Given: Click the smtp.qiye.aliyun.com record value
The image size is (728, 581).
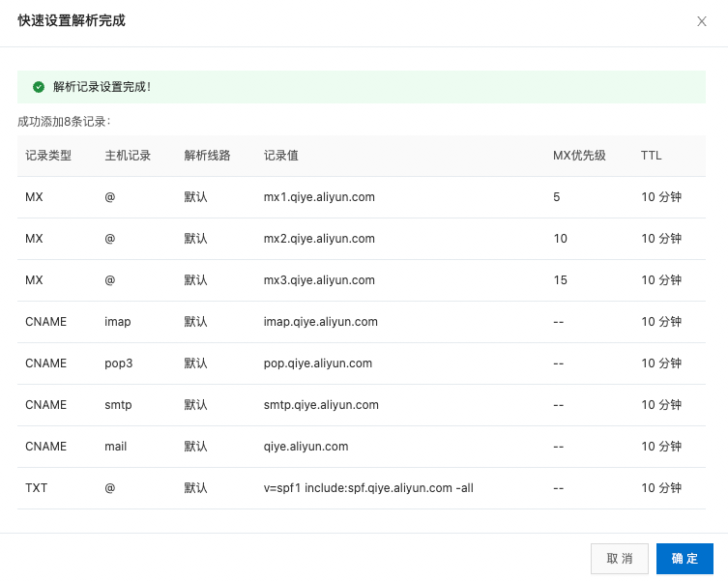Looking at the screenshot, I should pos(321,405).
